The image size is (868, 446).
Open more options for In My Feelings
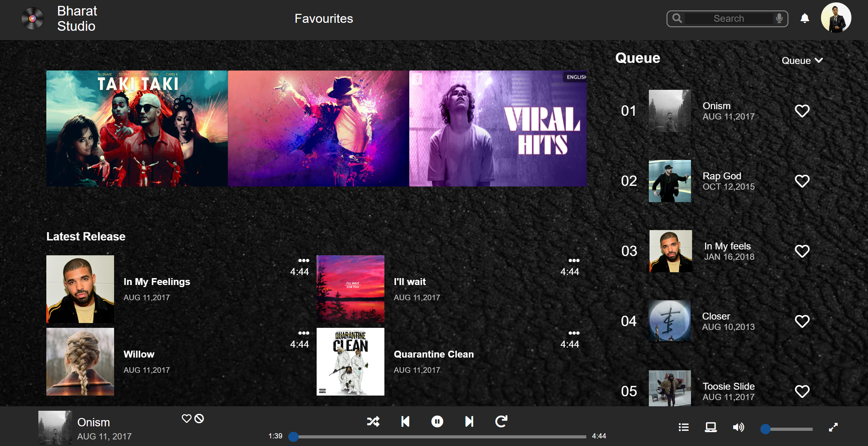[304, 260]
